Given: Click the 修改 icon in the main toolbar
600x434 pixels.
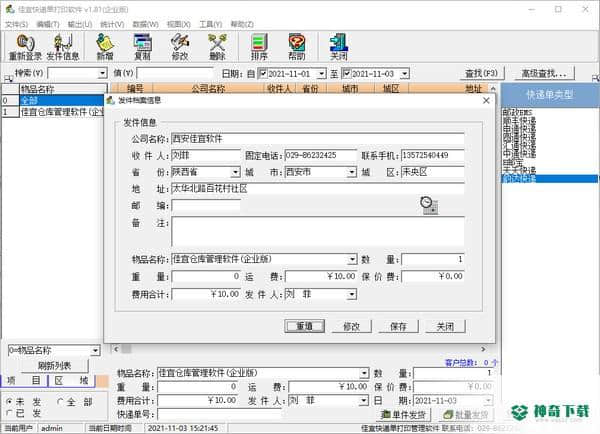Looking at the screenshot, I should point(180,47).
